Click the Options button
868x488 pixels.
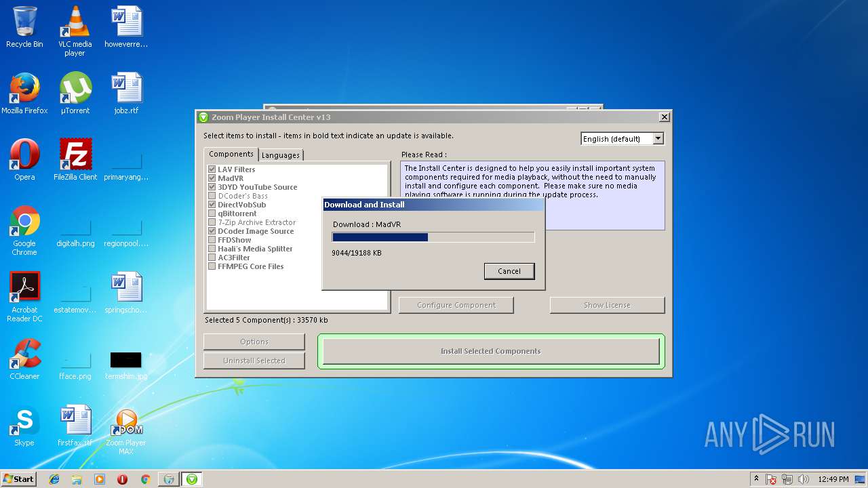point(254,342)
